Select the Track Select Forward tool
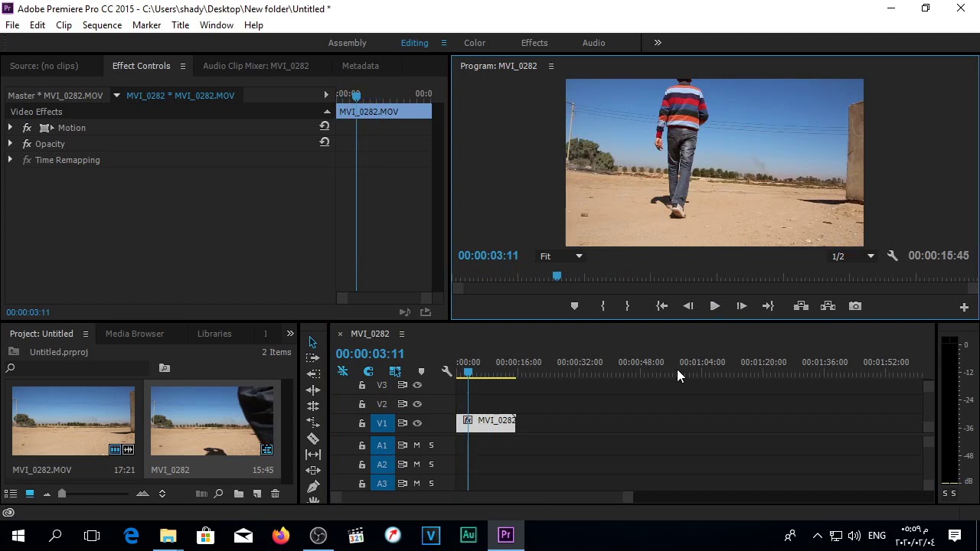The image size is (980, 551). (312, 357)
